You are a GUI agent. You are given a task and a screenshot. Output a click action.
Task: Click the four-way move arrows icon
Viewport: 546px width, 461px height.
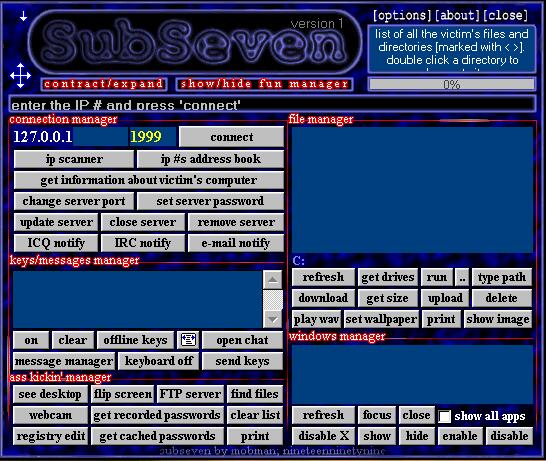click(20, 76)
